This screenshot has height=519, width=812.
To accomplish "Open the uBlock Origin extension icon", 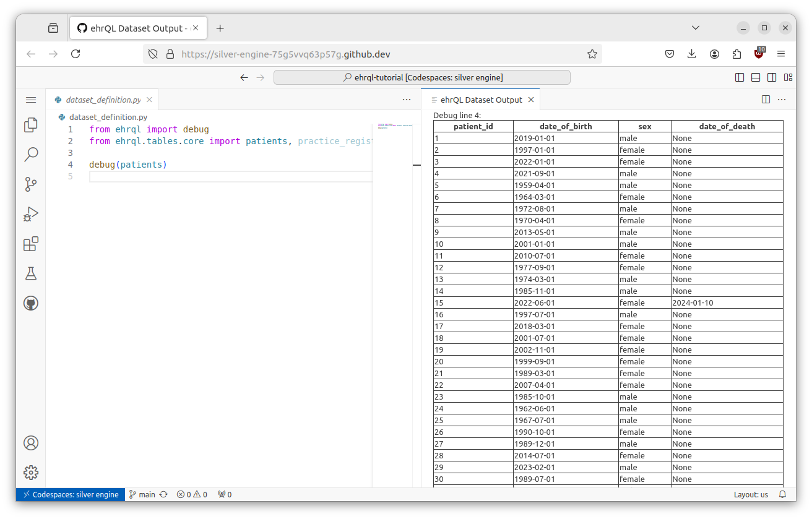I will click(x=759, y=53).
